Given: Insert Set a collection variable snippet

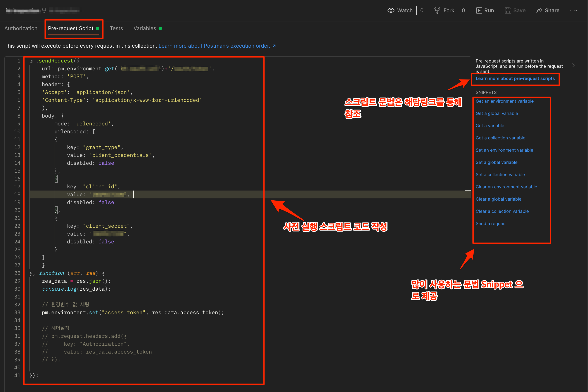Looking at the screenshot, I should (x=500, y=175).
